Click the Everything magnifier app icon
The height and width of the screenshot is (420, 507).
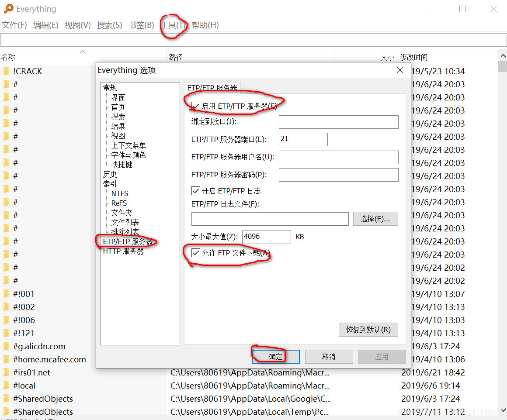pyautogui.click(x=8, y=9)
